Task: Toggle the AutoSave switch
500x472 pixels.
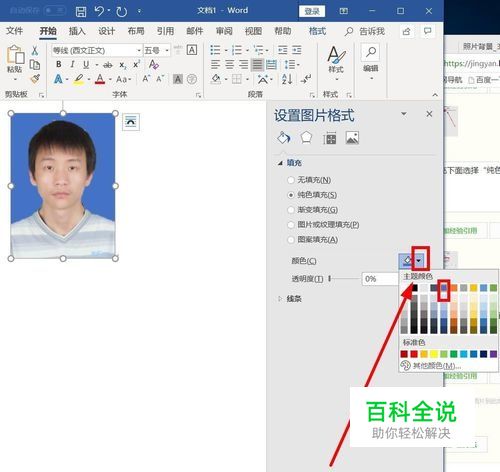Action: tap(55, 11)
